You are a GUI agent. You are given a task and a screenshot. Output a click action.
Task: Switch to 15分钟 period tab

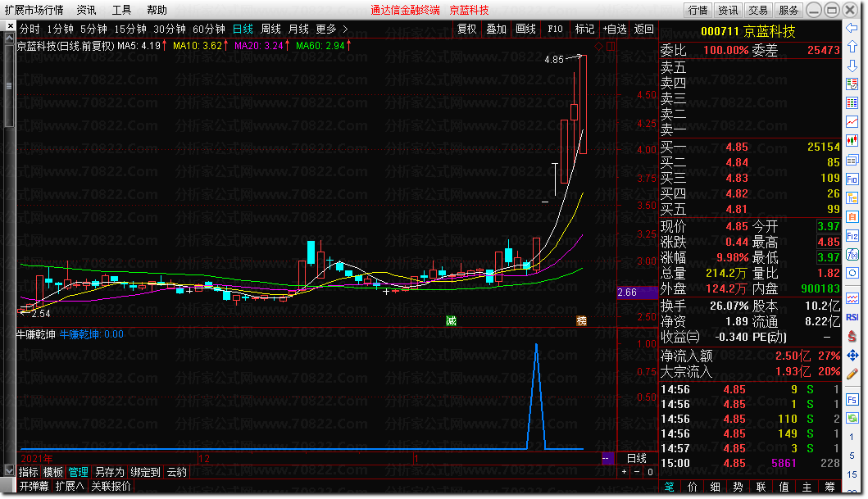pos(130,29)
